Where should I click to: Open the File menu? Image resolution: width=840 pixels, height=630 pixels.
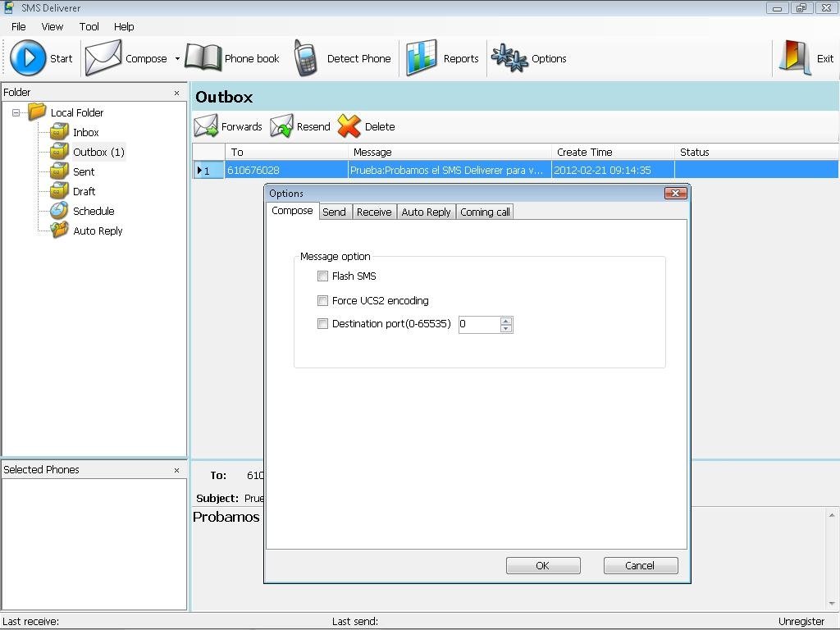click(19, 27)
